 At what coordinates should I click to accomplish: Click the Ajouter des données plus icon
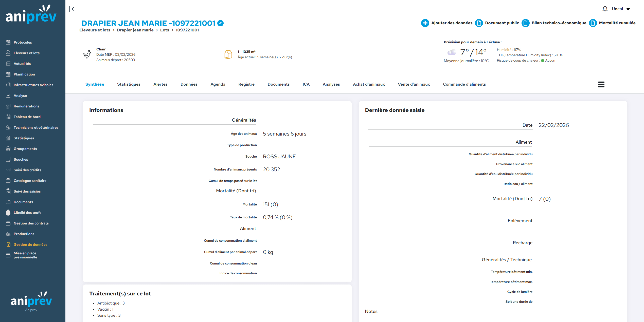pyautogui.click(x=425, y=23)
